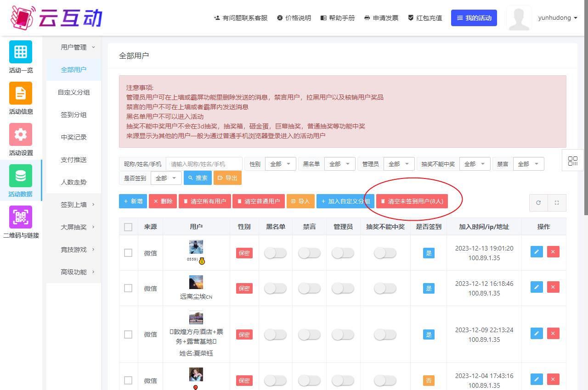Image resolution: width=588 pixels, height=390 pixels.
Task: Toggle fullscreen table view icon
Action: 557,202
